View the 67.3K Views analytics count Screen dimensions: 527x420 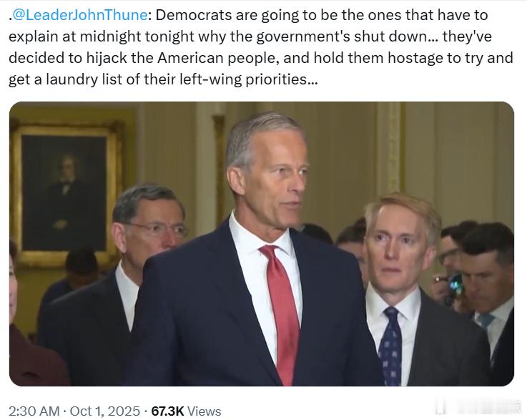coord(186,411)
